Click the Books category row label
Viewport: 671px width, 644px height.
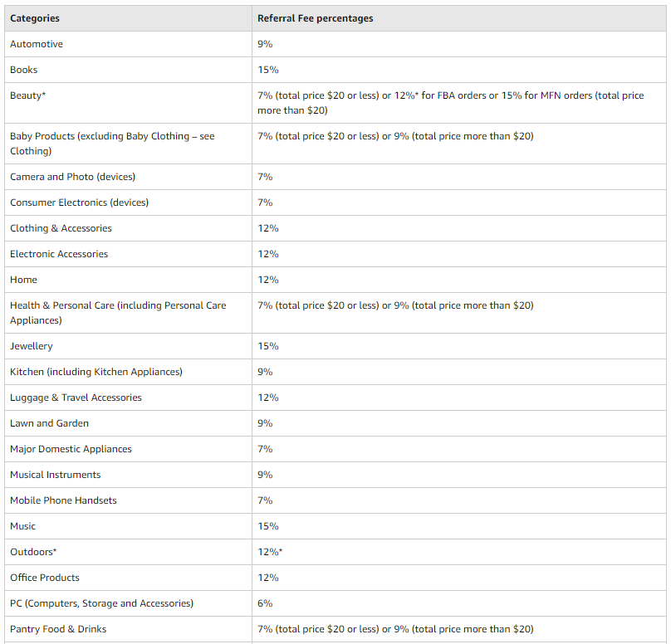[24, 70]
